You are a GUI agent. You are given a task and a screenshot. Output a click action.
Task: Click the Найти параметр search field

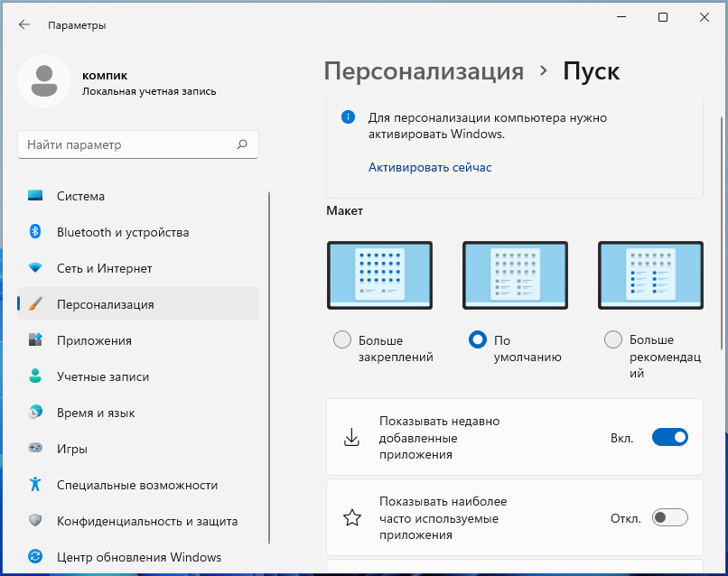(x=126, y=144)
